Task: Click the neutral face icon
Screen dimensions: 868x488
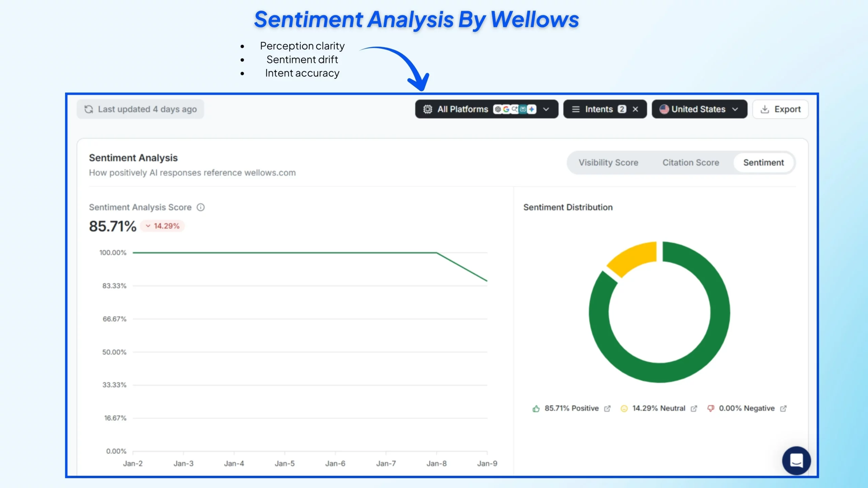Action: coord(624,409)
